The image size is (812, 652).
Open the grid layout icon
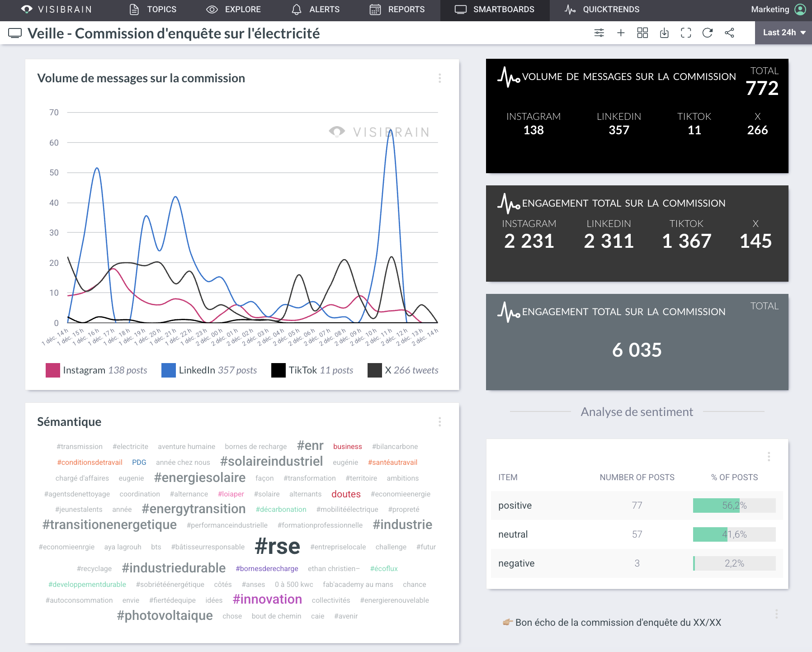click(642, 33)
